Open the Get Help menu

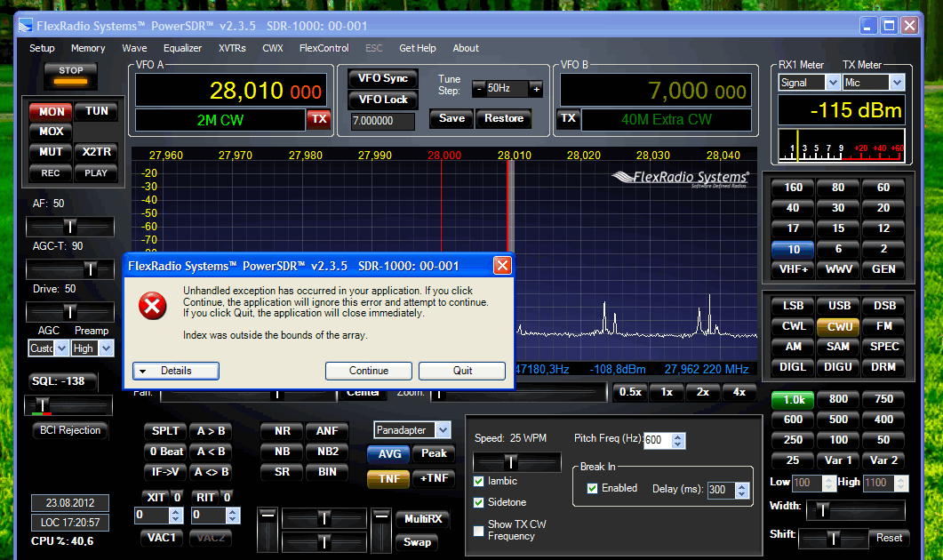[418, 48]
